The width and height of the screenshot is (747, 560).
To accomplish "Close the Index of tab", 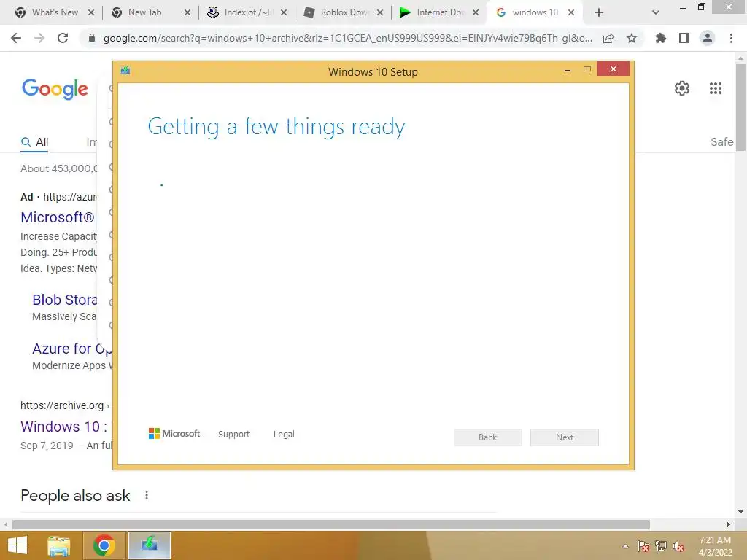I will click(x=284, y=12).
